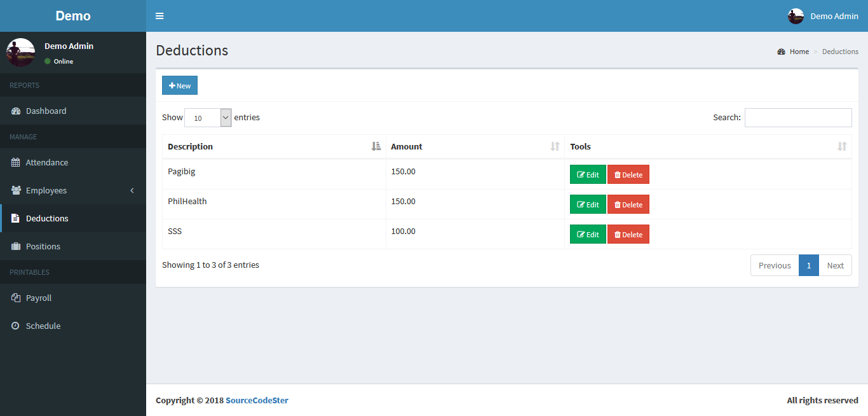Sort by the Amount column header
This screenshot has height=416, width=868.
[475, 146]
